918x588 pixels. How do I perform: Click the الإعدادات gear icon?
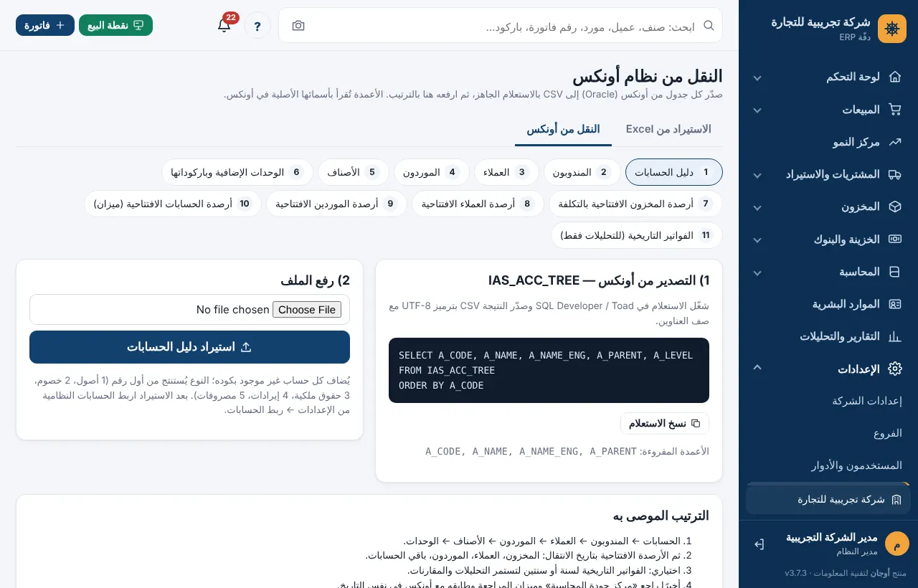point(894,369)
